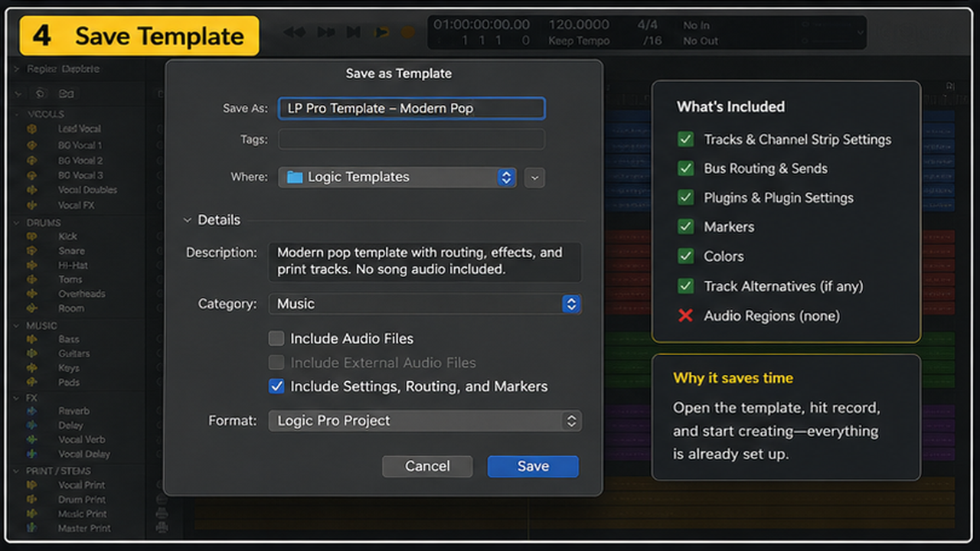
Task: Click the Toms track icon
Action: [32, 279]
